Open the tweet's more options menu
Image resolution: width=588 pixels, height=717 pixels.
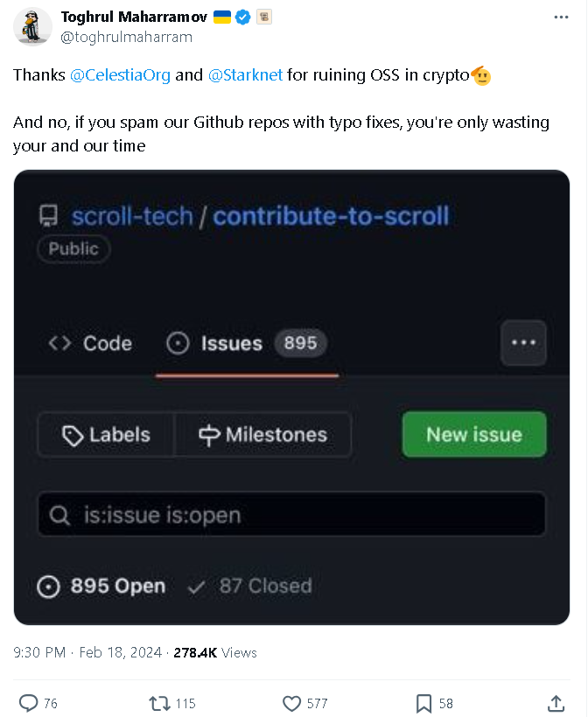click(562, 16)
